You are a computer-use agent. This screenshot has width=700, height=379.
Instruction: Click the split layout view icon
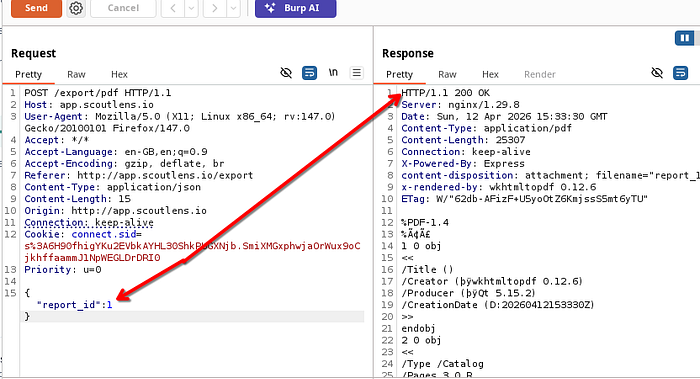pyautogui.click(x=684, y=38)
